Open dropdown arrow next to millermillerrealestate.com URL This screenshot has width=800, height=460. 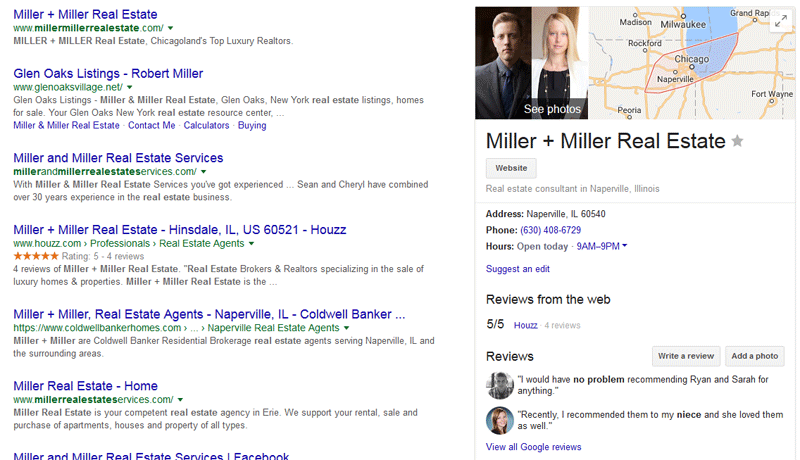pos(170,28)
